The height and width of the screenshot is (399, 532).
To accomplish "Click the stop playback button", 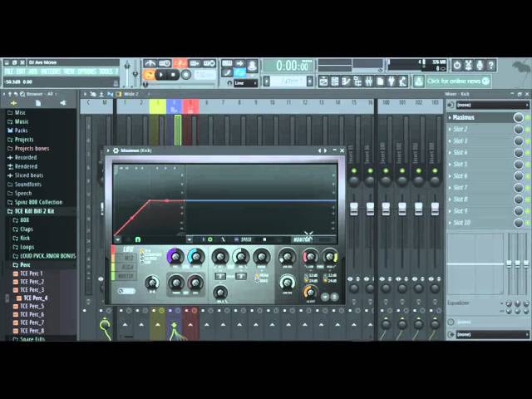I will 173,75.
